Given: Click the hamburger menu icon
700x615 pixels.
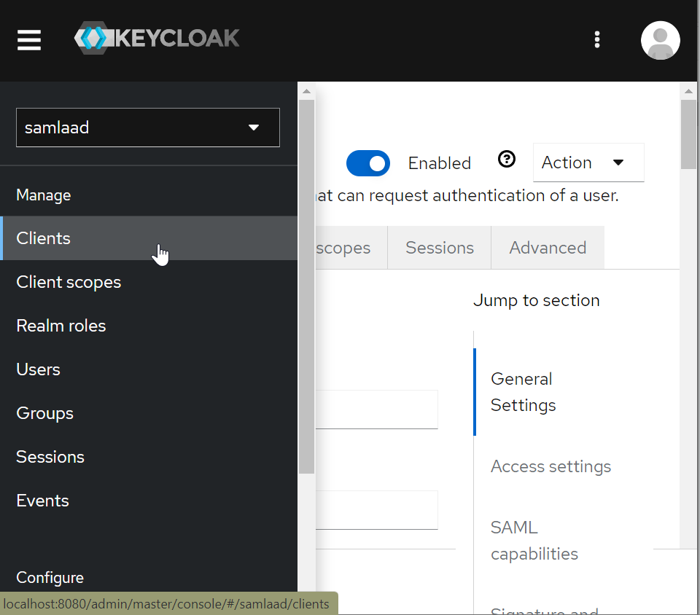Looking at the screenshot, I should click(29, 40).
